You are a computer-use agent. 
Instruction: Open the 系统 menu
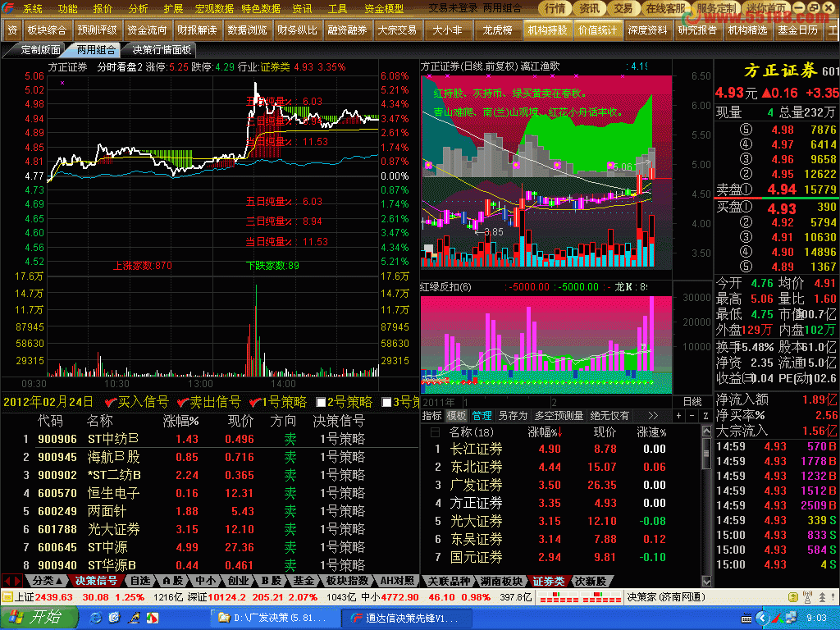[32, 8]
